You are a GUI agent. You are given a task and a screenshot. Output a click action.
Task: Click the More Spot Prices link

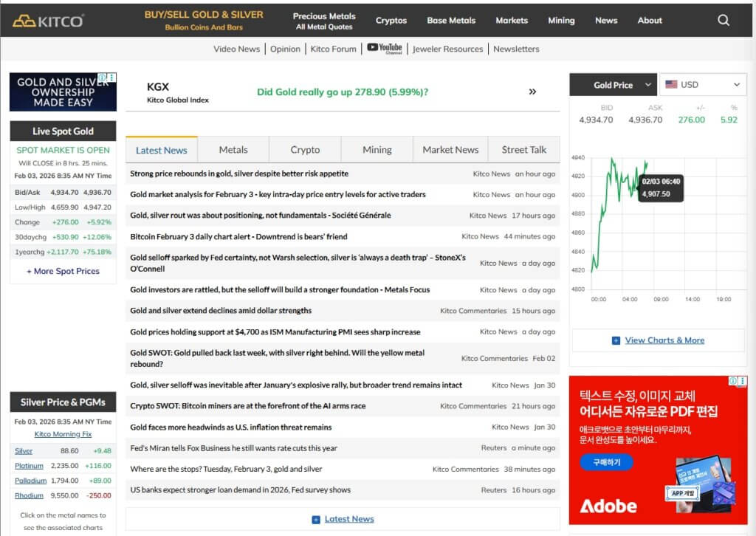63,271
